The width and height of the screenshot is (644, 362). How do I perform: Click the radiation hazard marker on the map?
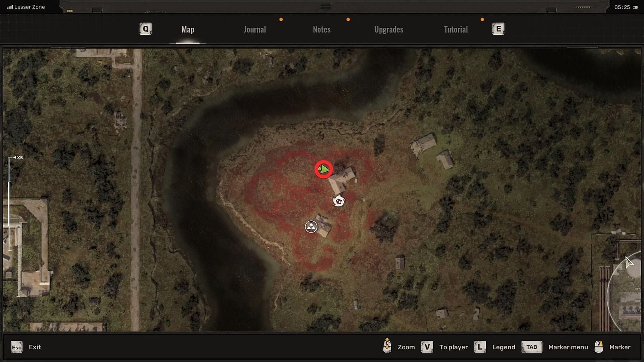tap(310, 226)
